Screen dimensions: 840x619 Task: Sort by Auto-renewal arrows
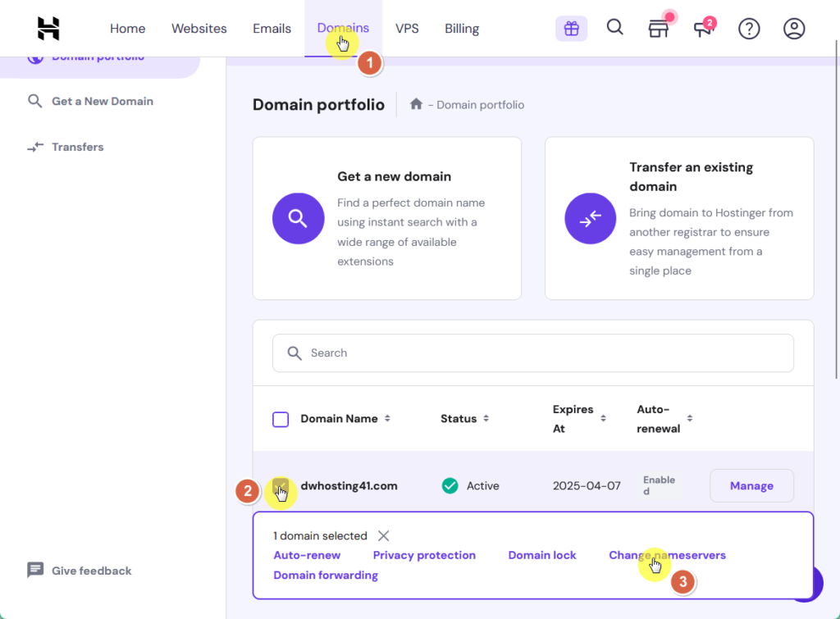[689, 418]
